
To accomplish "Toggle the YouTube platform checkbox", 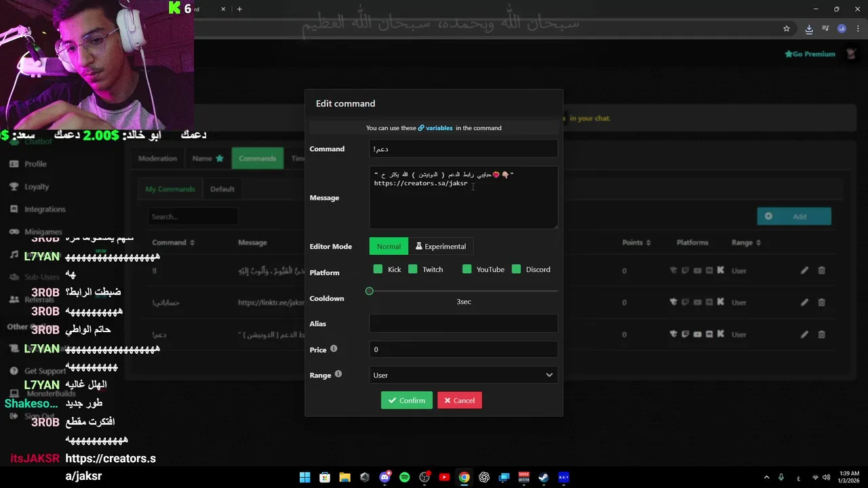I will (467, 269).
